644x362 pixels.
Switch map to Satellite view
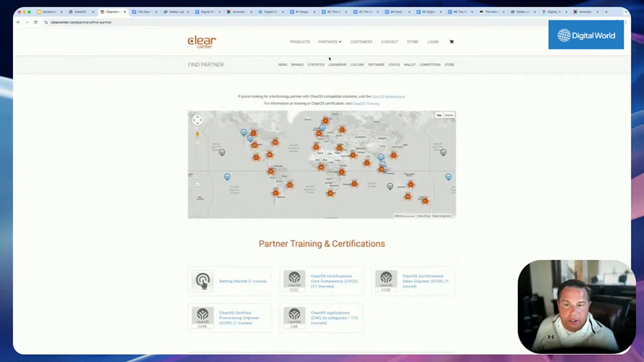click(449, 115)
